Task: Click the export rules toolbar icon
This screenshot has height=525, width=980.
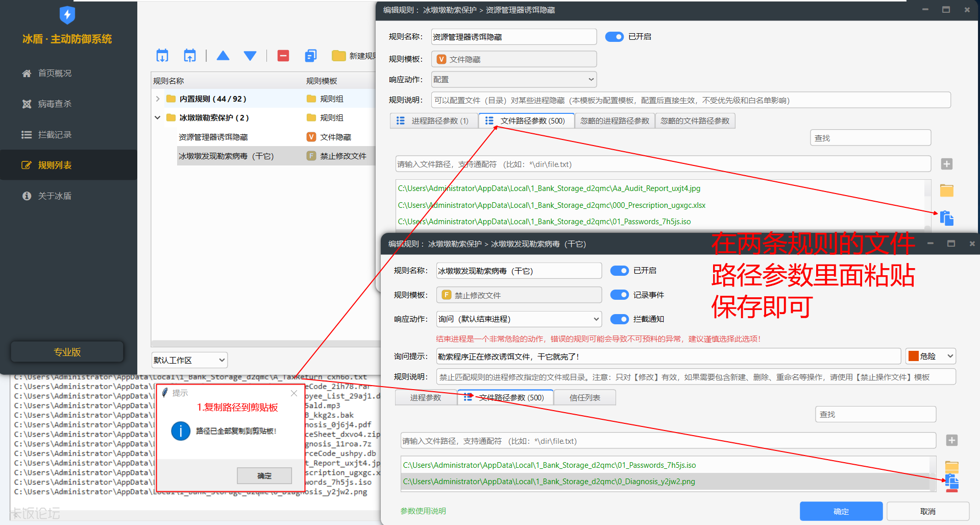Action: click(x=190, y=56)
